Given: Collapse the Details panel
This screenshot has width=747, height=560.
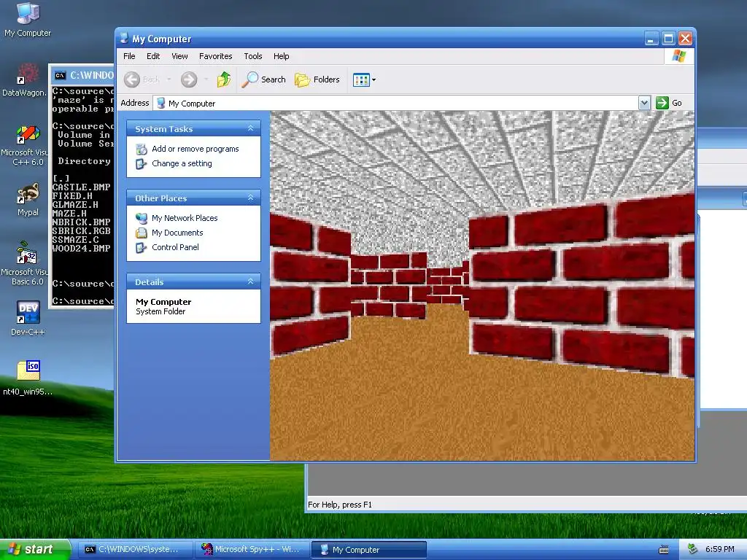Looking at the screenshot, I should pyautogui.click(x=250, y=281).
